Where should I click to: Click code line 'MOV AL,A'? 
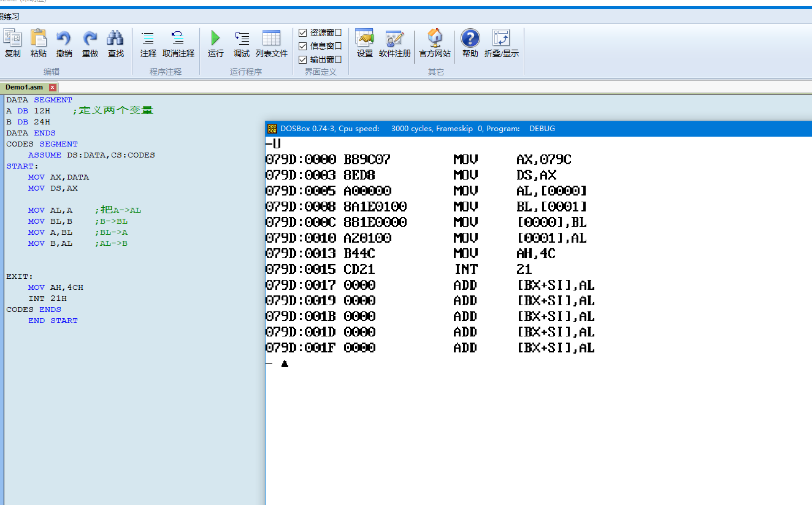point(50,210)
